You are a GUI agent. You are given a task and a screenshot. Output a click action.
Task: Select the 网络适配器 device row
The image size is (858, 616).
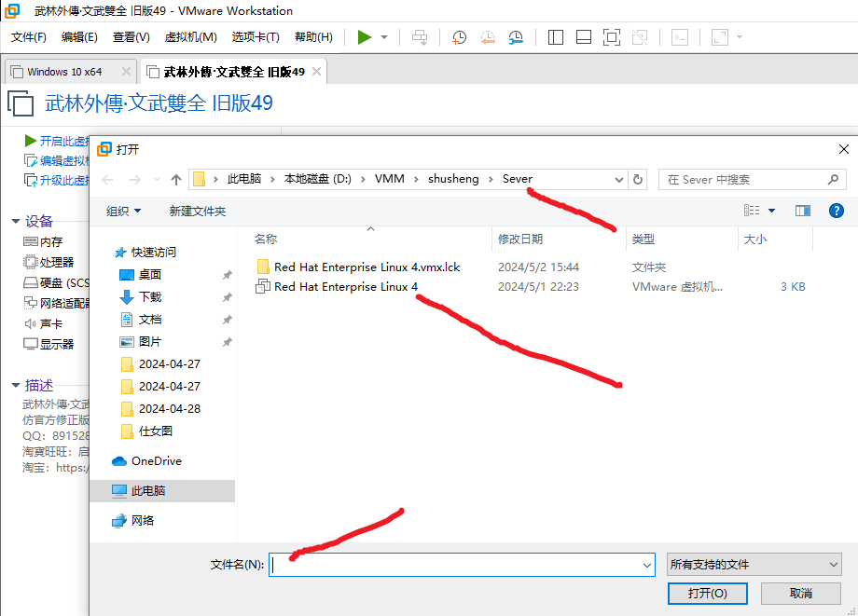click(56, 303)
